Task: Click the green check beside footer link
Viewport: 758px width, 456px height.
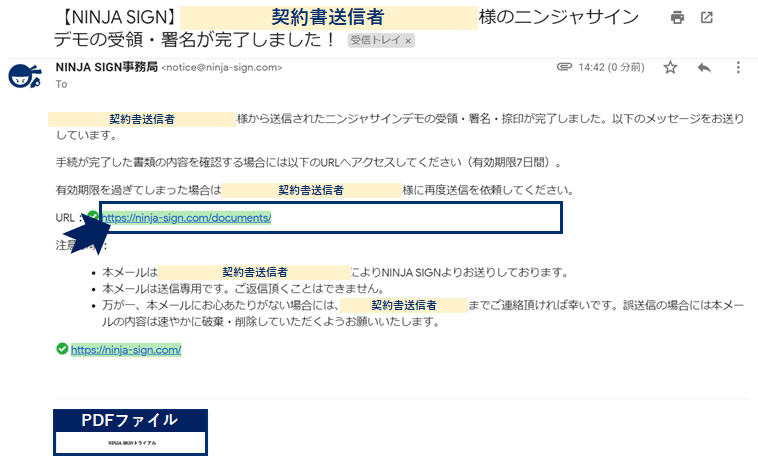Action: pyautogui.click(x=62, y=349)
